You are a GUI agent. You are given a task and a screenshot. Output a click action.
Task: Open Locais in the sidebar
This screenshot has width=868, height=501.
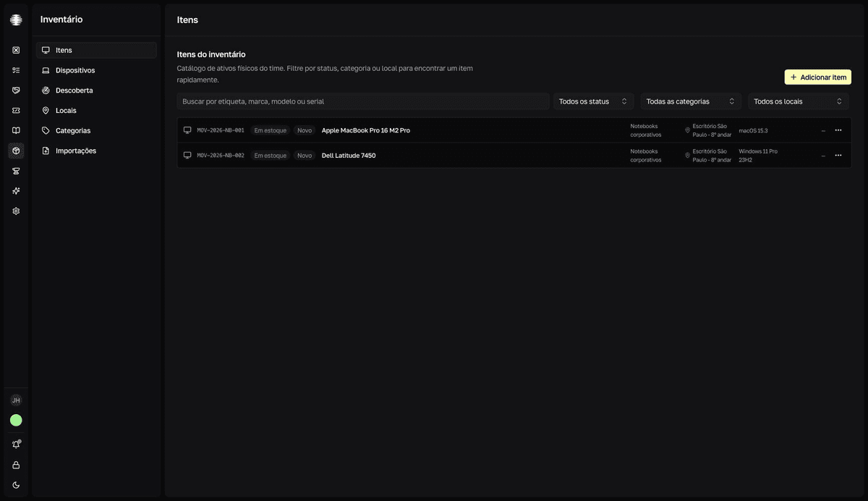click(96, 111)
